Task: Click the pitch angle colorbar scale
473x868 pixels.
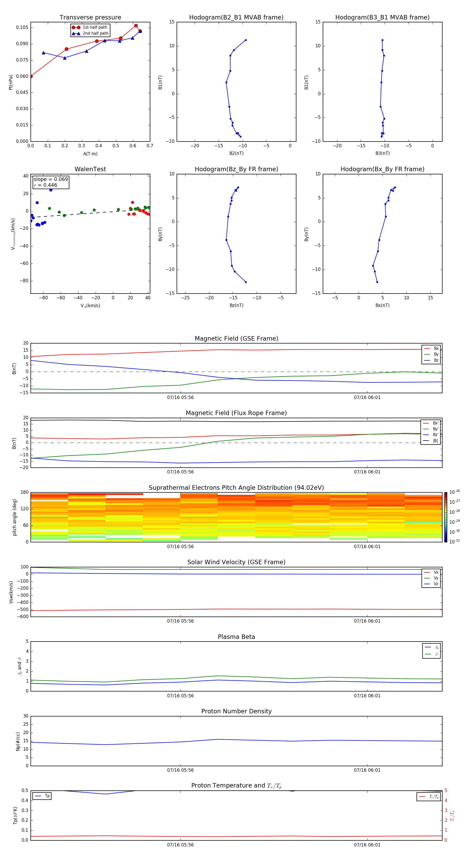Action: (x=445, y=517)
